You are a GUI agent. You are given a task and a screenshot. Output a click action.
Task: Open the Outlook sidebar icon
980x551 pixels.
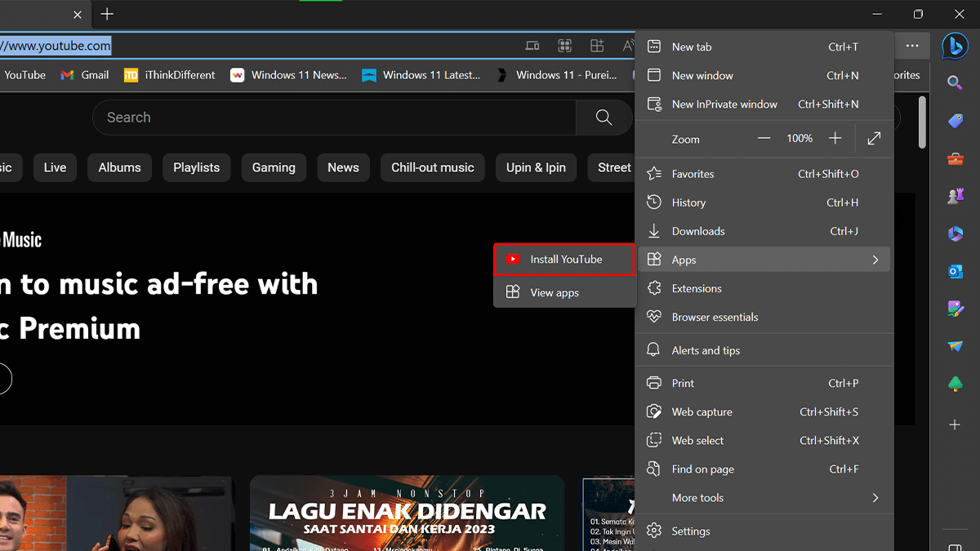(x=955, y=272)
